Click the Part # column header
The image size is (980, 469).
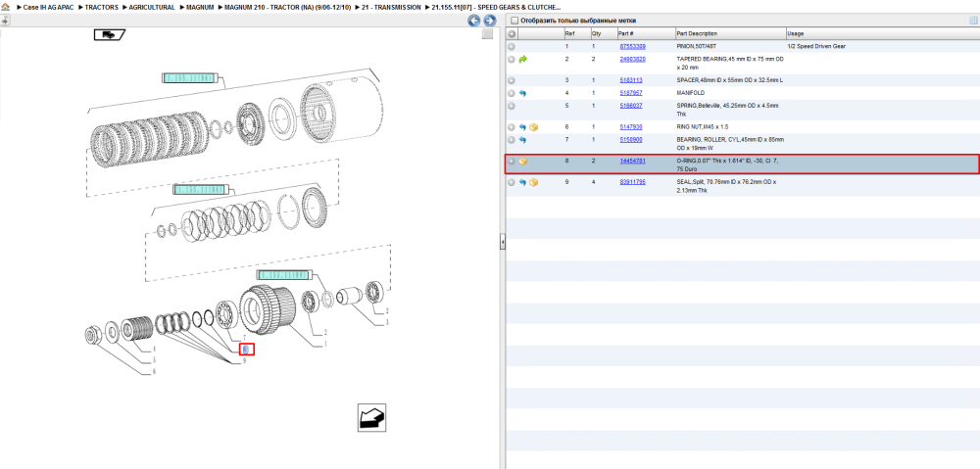coord(646,33)
